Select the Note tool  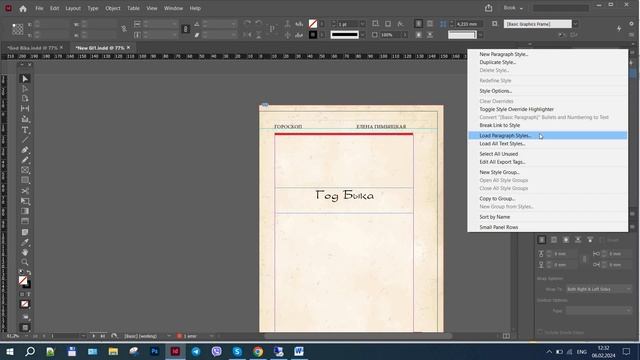pyautogui.click(x=25, y=232)
